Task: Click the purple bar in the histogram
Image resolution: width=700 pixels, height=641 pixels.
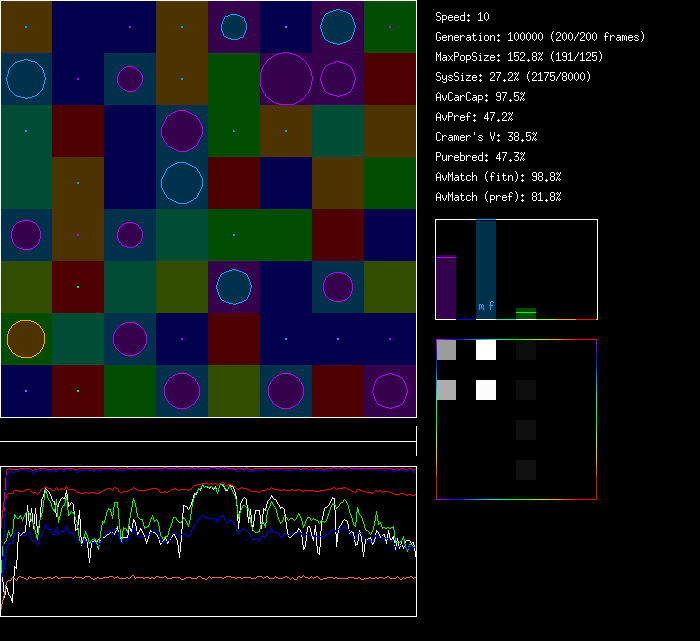Action: (446, 288)
